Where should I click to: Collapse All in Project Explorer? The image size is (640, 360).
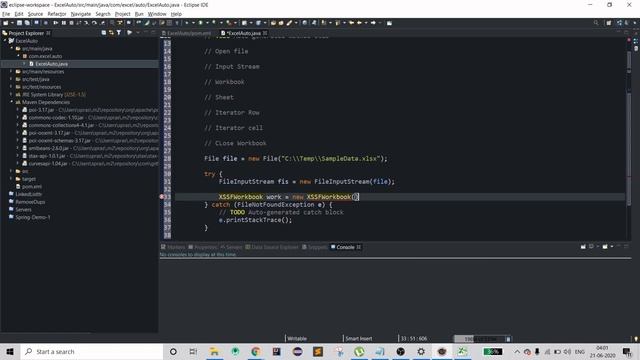[x=104, y=33]
